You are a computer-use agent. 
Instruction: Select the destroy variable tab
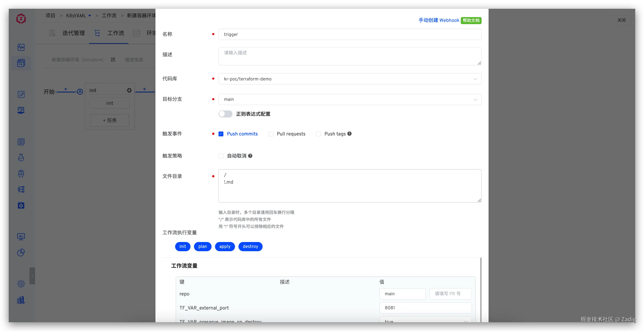pyautogui.click(x=250, y=247)
